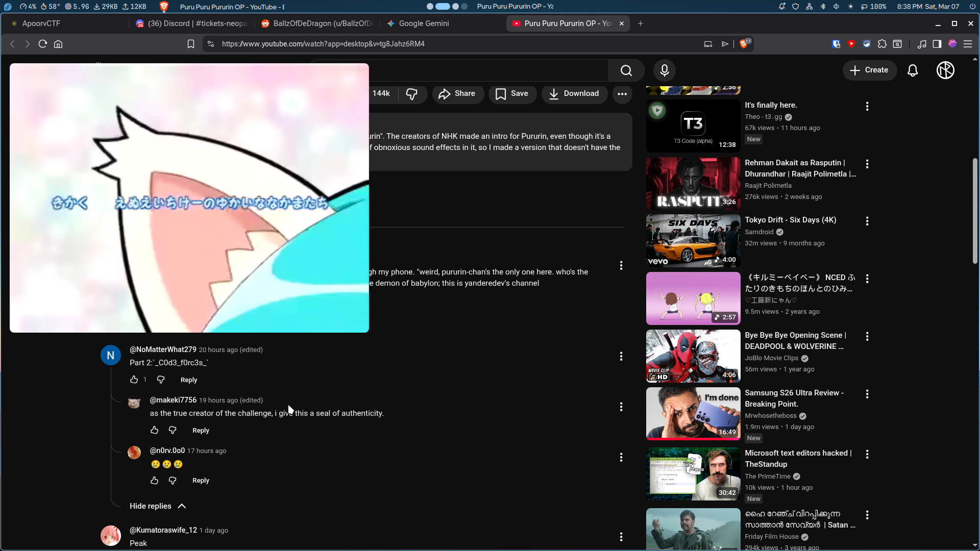Image resolution: width=980 pixels, height=551 pixels.
Task: Like the @n0rv.0o0 reply
Action: tap(155, 481)
